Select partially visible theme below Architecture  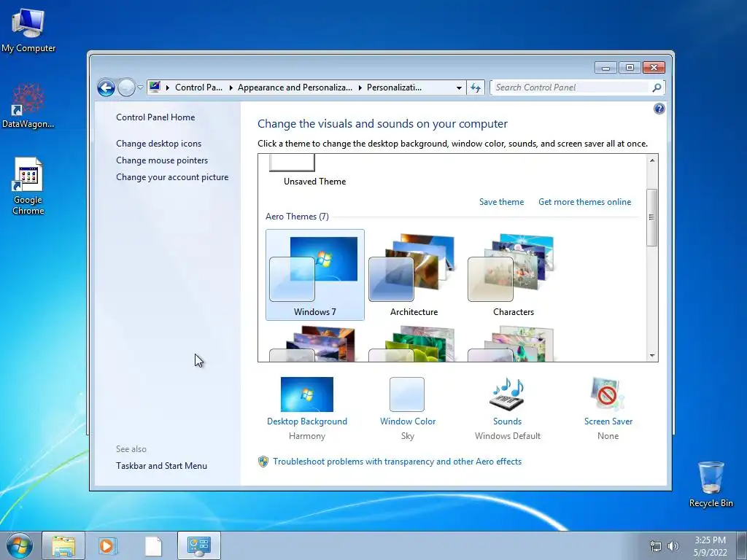tap(414, 343)
